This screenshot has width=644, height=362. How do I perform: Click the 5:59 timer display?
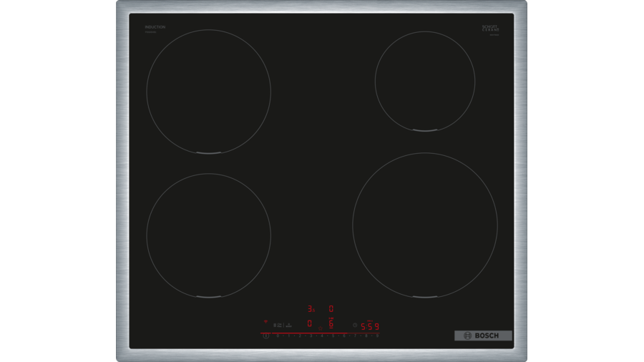pyautogui.click(x=369, y=326)
